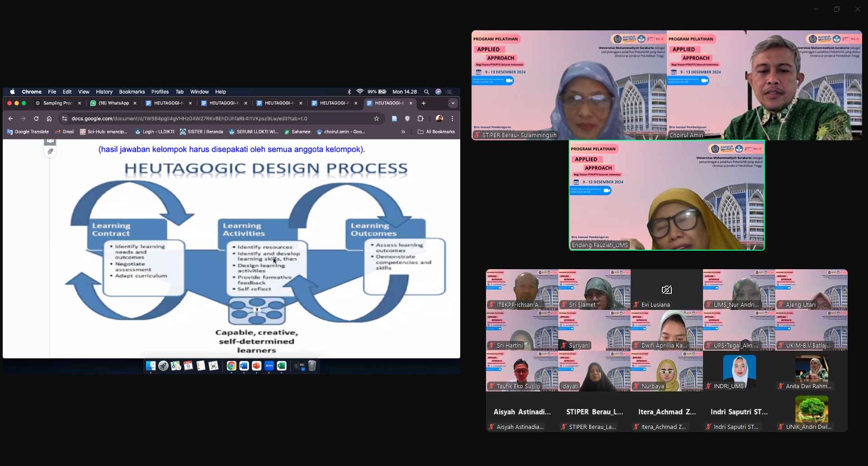868x466 pixels.
Task: Click the docs.google.com address bar
Action: tap(221, 119)
